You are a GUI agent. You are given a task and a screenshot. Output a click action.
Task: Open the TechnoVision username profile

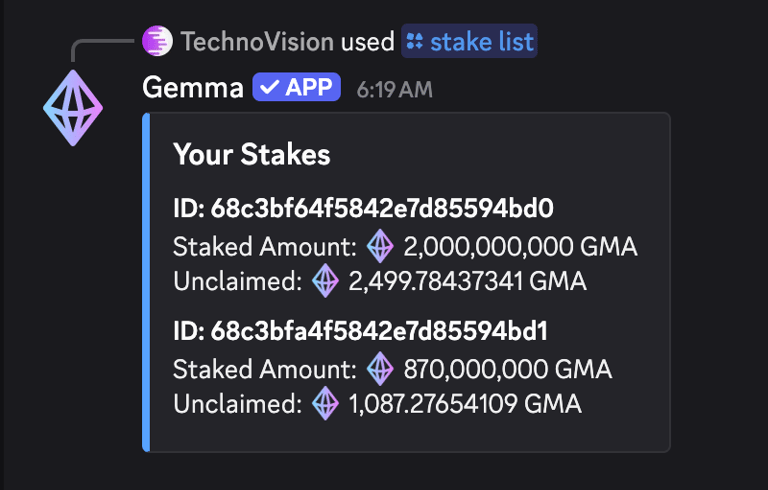pyautogui.click(x=257, y=41)
